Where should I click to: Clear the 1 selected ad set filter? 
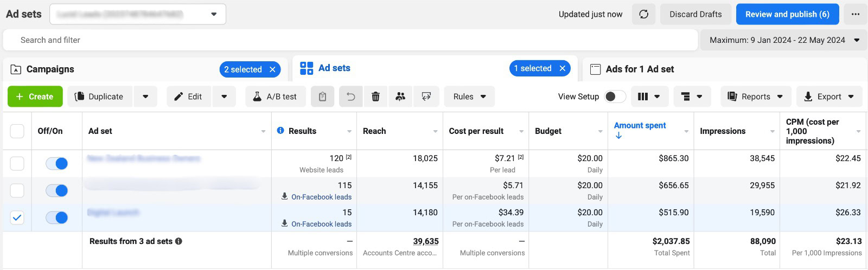click(563, 68)
